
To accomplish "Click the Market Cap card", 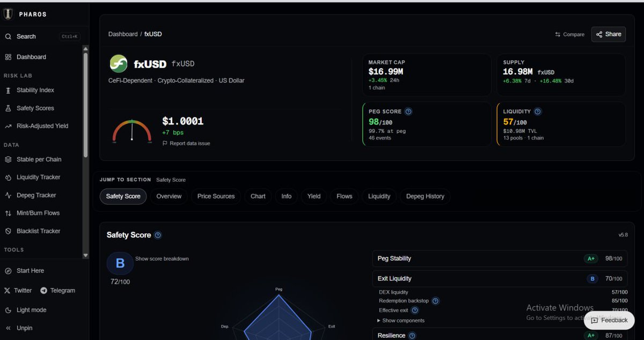I will click(427, 75).
